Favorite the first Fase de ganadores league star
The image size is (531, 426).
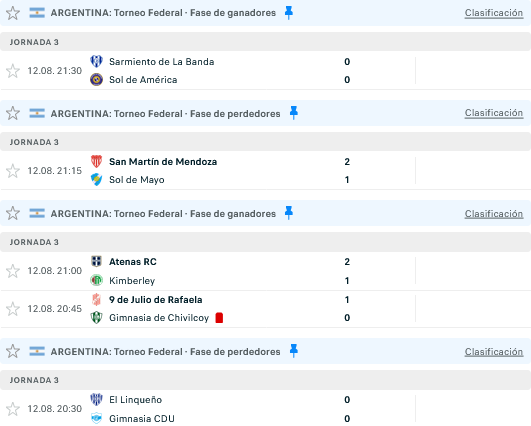13,13
